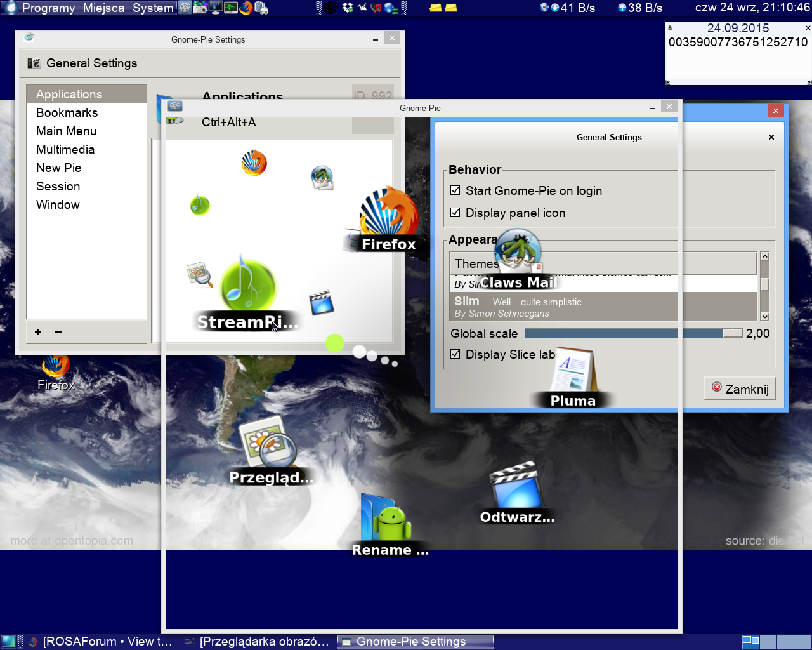Open the Programy menu
Viewport: 812px width, 650px height.
48,8
